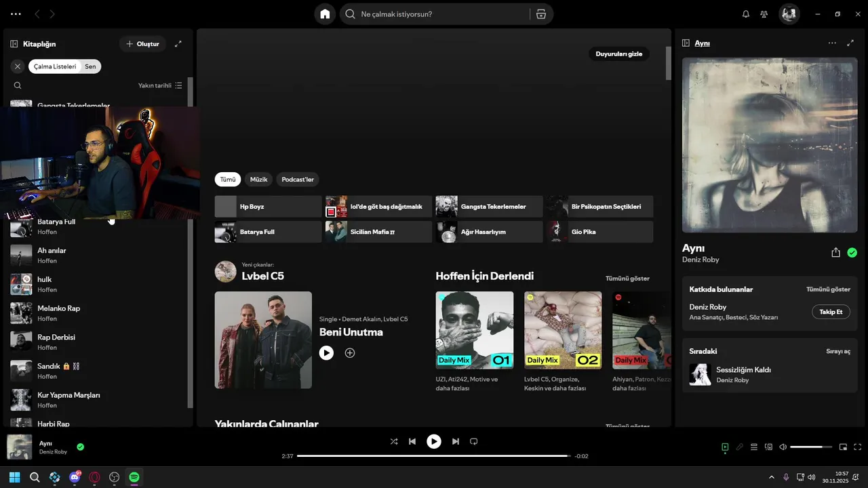Switch the player to full screen

[x=858, y=447]
